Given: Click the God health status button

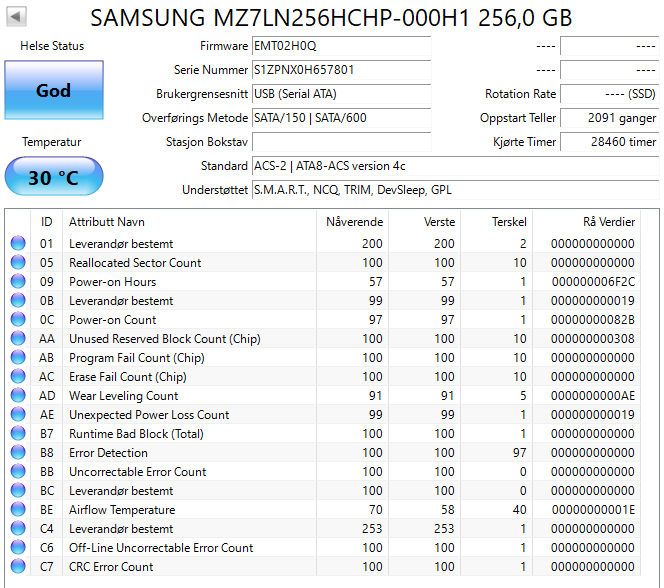Looking at the screenshot, I should click(54, 90).
